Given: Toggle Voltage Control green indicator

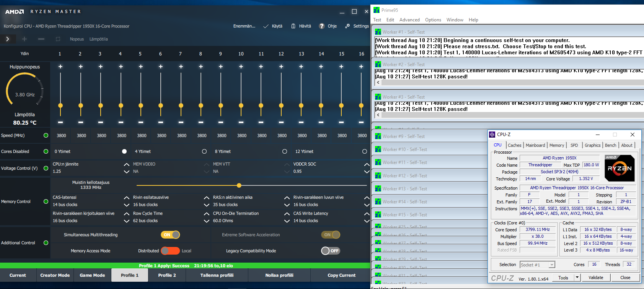Looking at the screenshot, I should [46, 168].
